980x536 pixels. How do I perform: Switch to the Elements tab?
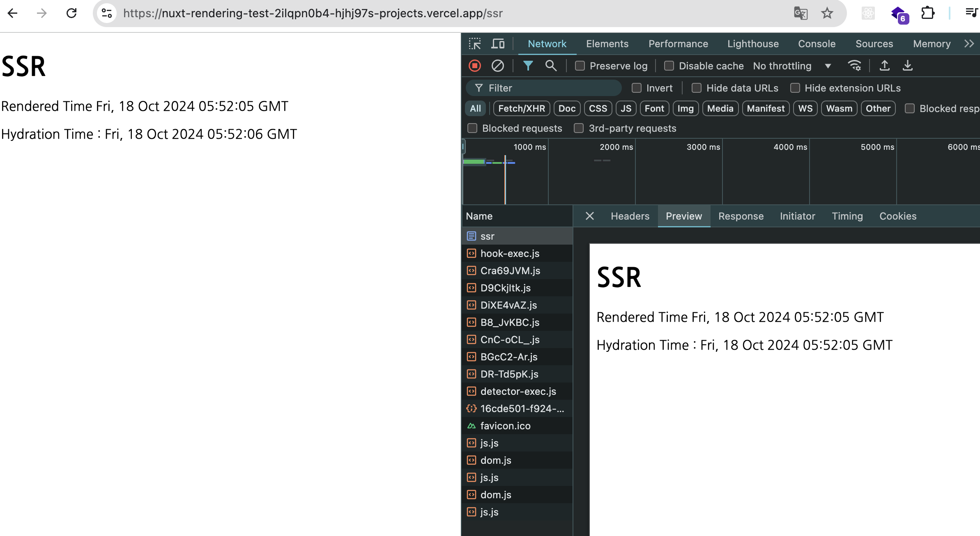pos(607,44)
